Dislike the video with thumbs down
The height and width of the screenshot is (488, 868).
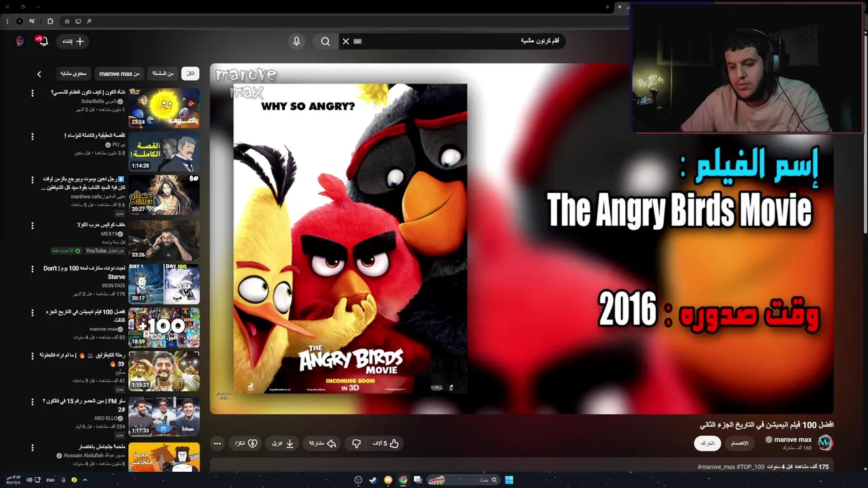pos(357,443)
